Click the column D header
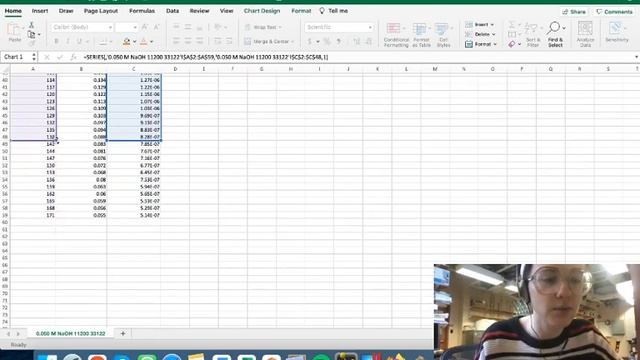 tap(175, 69)
